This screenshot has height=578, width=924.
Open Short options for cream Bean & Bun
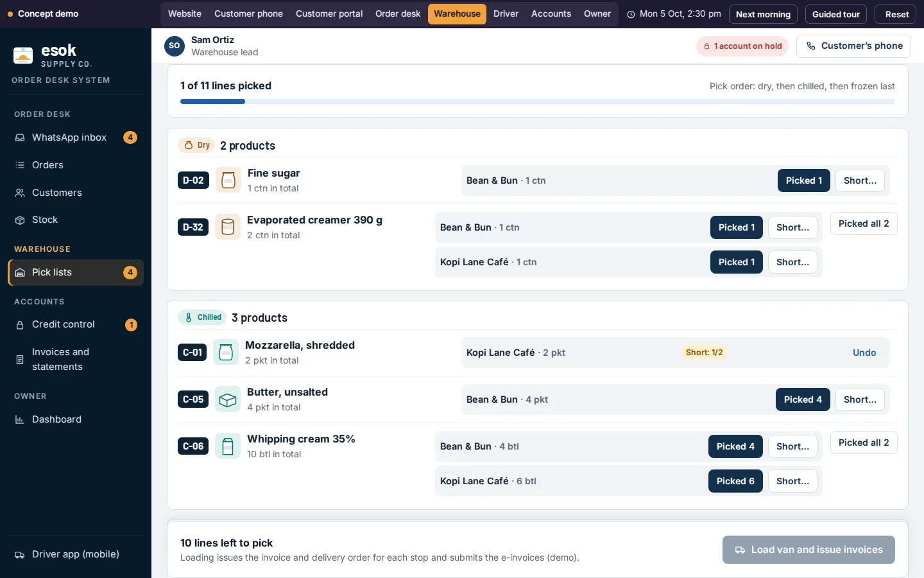(792, 446)
